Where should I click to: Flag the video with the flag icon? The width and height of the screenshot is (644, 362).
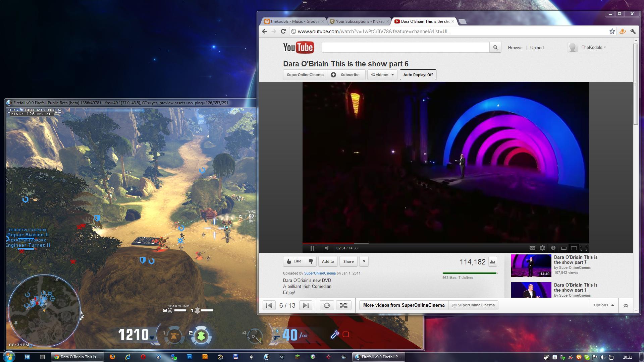click(x=364, y=261)
